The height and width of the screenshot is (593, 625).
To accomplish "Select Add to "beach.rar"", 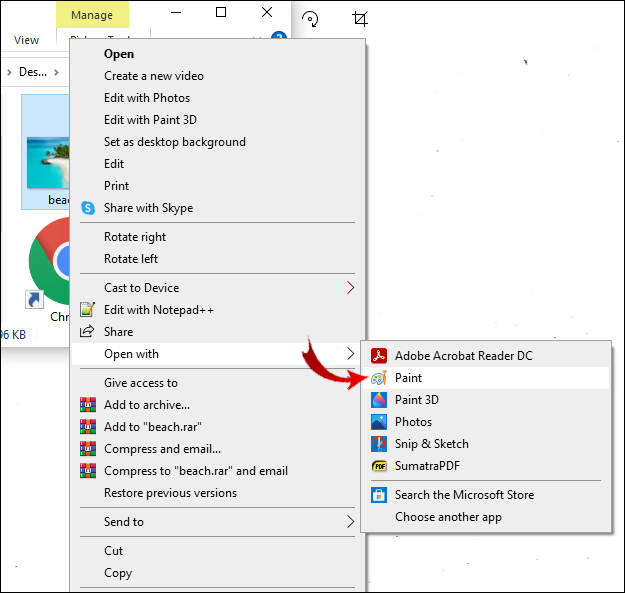I will click(217, 426).
